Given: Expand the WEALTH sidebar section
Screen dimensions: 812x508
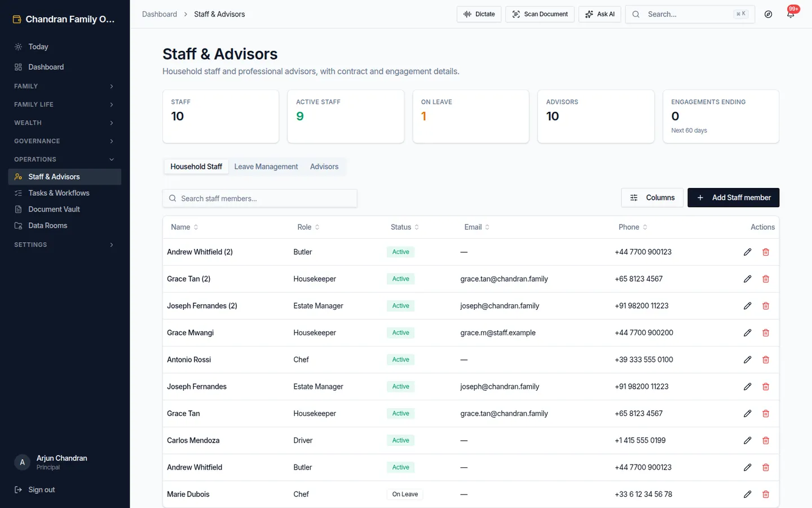Looking at the screenshot, I should point(65,123).
